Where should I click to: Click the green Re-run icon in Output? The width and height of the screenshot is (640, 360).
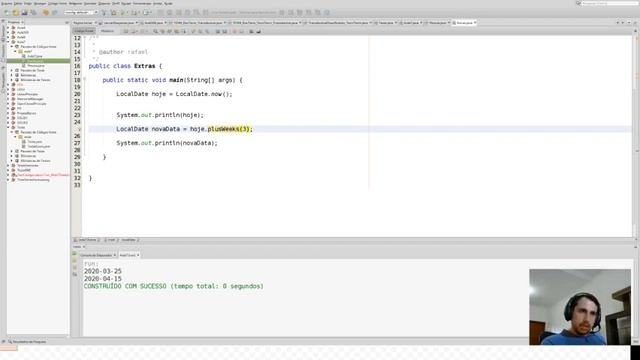[74, 254]
